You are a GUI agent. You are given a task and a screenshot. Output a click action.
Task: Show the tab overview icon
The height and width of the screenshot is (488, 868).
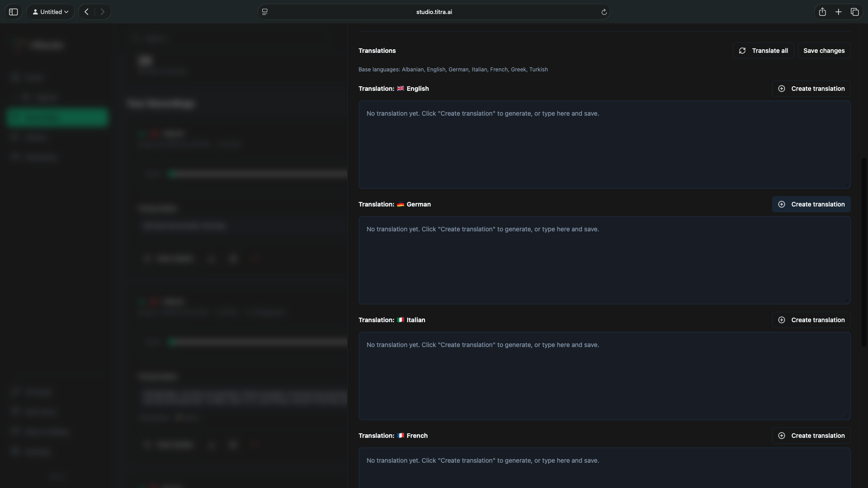855,12
